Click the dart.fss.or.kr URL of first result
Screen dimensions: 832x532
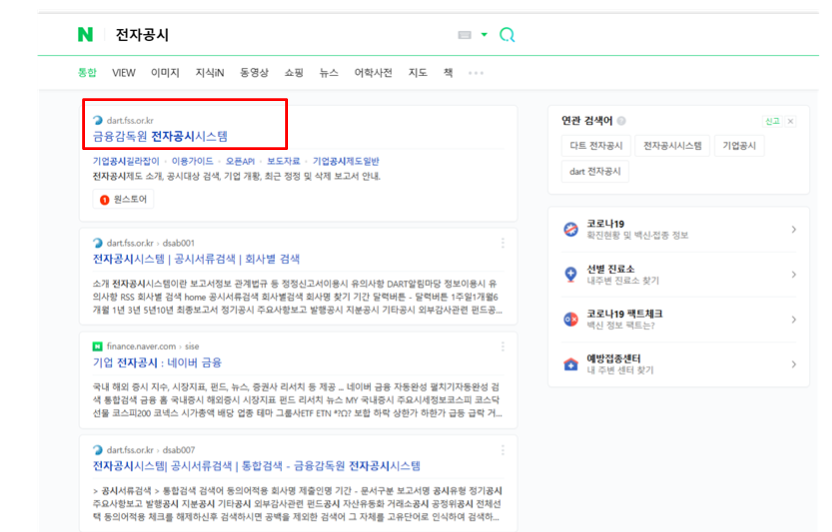130,120
